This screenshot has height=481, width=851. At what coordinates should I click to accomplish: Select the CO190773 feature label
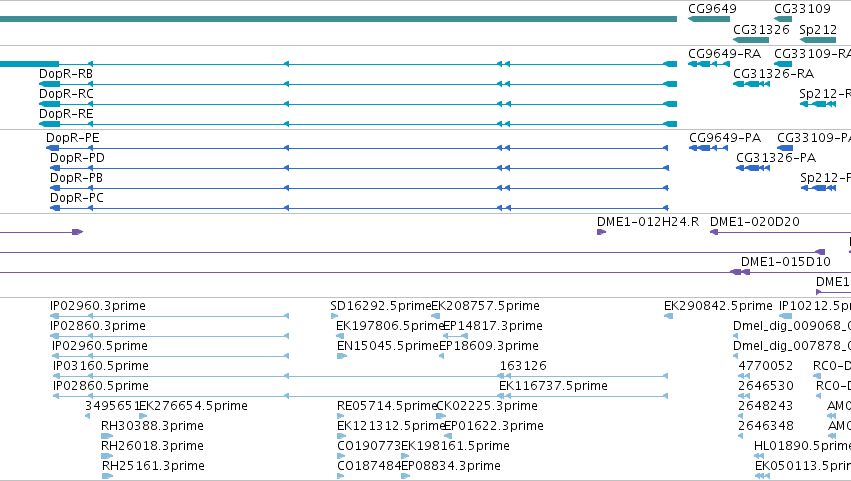pyautogui.click(x=369, y=446)
